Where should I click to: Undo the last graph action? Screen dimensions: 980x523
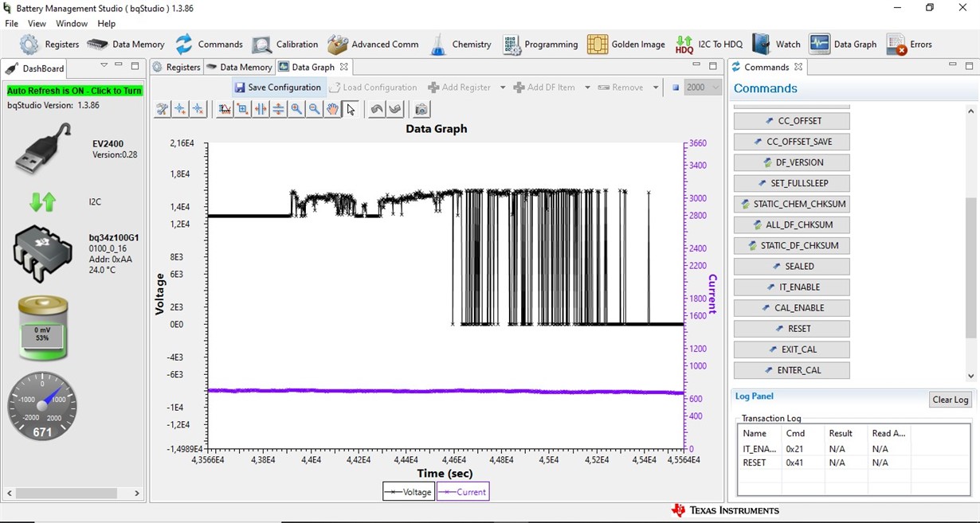pyautogui.click(x=377, y=109)
